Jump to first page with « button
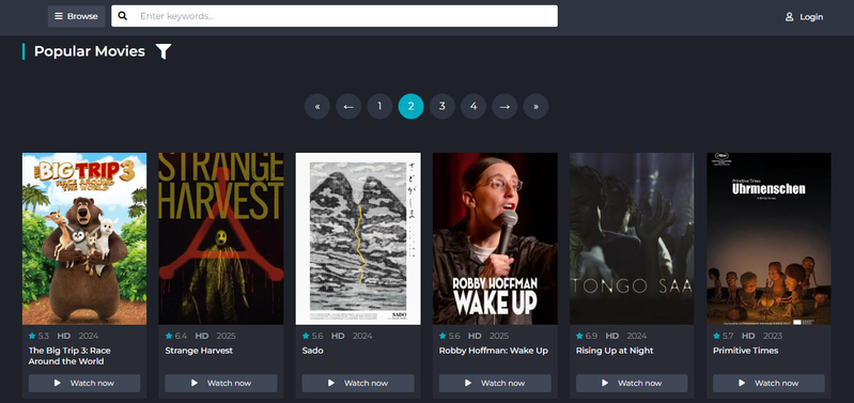 (317, 106)
